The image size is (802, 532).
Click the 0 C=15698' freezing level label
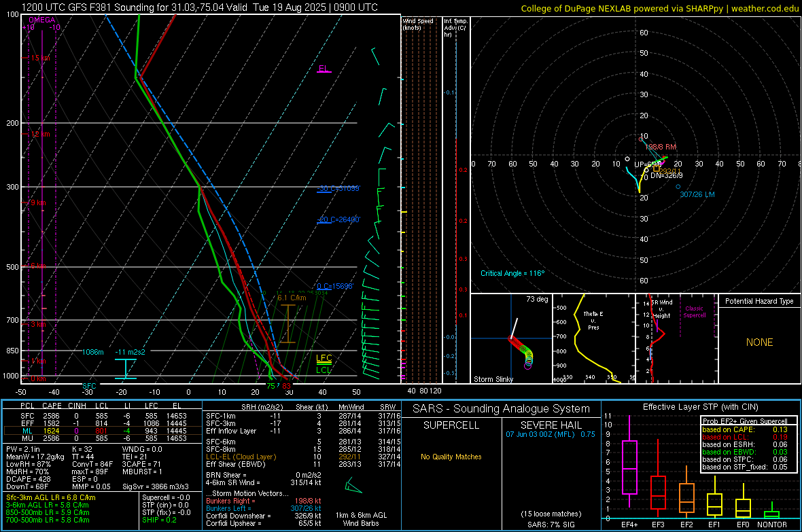335,286
